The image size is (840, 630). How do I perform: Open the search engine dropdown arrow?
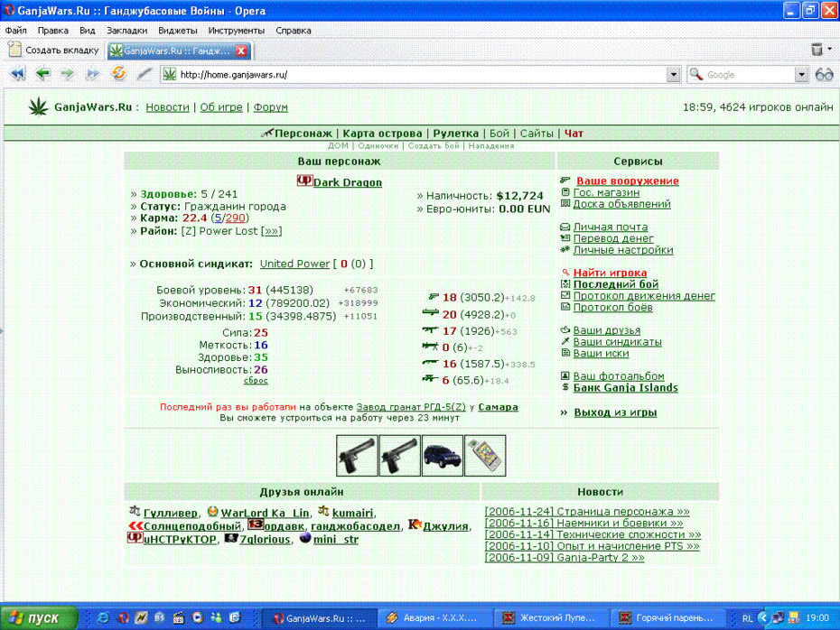point(801,75)
